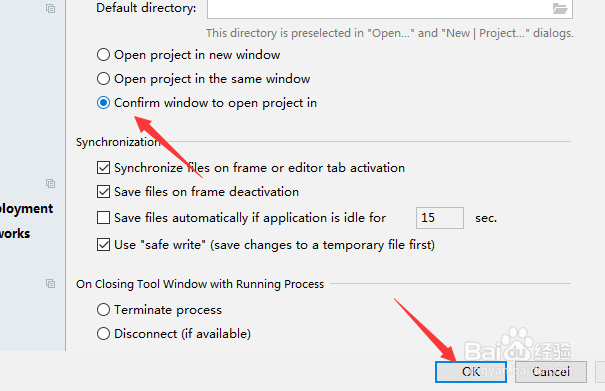Dismiss the dialog with the Cancel button

click(551, 372)
